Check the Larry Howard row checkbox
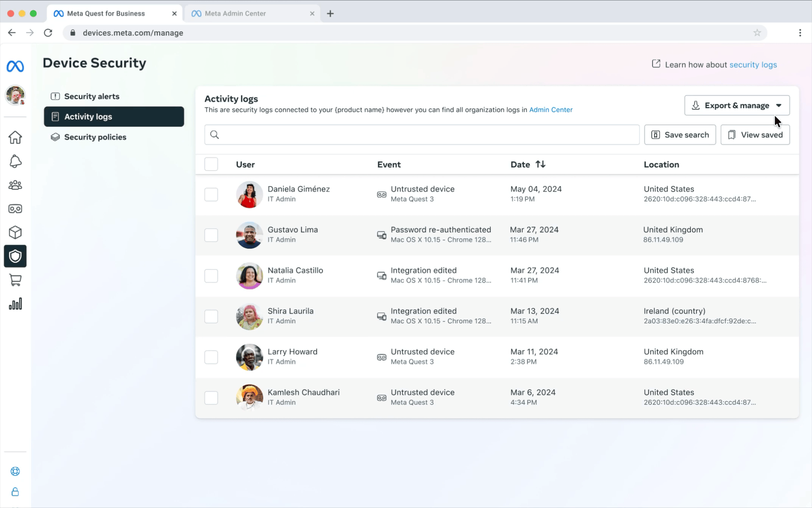The width and height of the screenshot is (812, 508). pos(211,357)
